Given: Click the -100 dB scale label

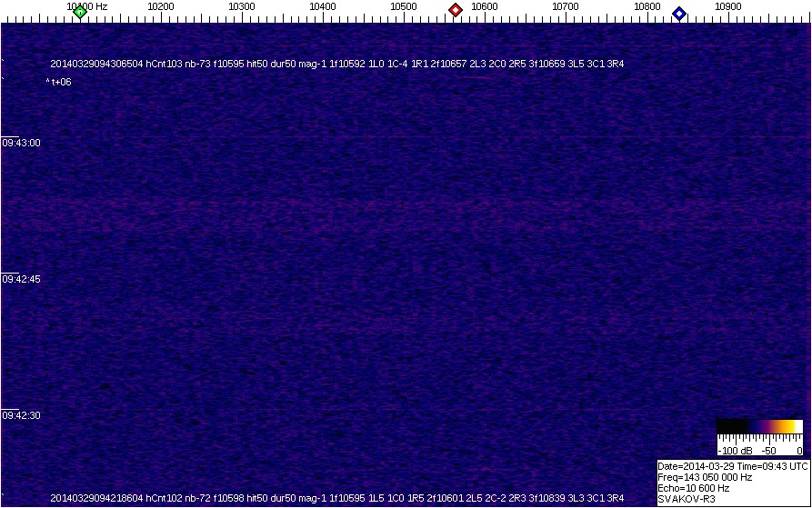Looking at the screenshot, I should click(732, 450).
